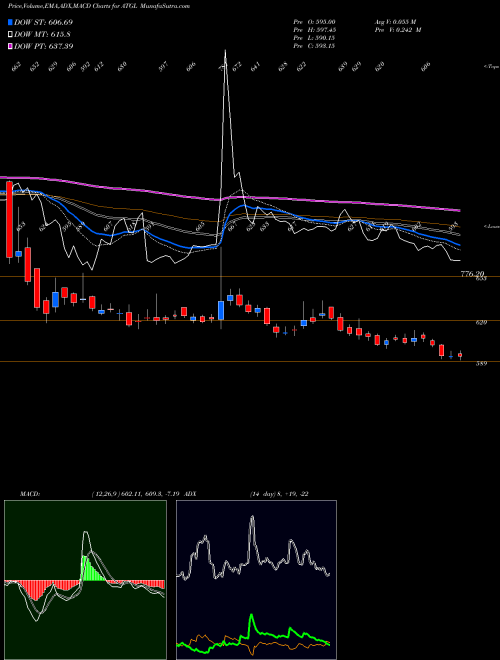
Task: Click the 629 price level label
Action: coord(481,322)
